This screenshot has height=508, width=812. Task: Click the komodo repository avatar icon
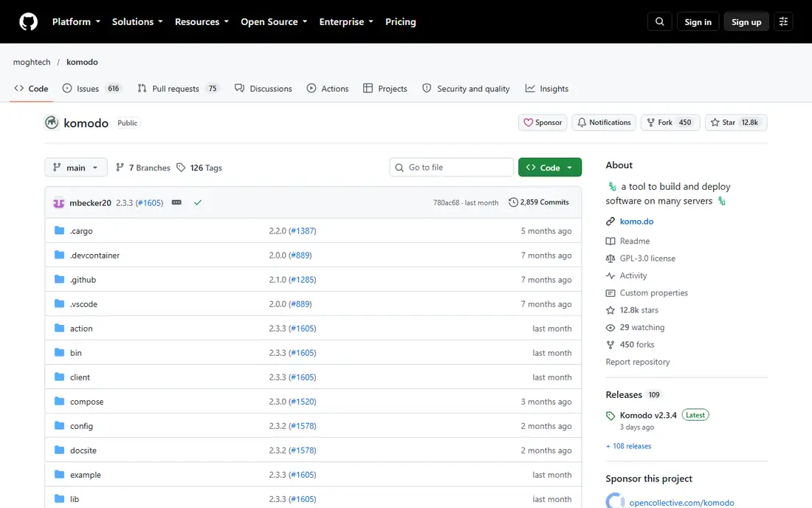51,123
